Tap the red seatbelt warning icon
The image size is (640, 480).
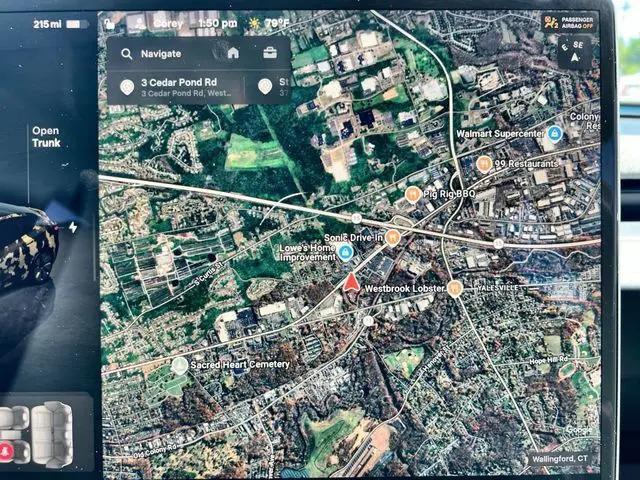(6, 451)
